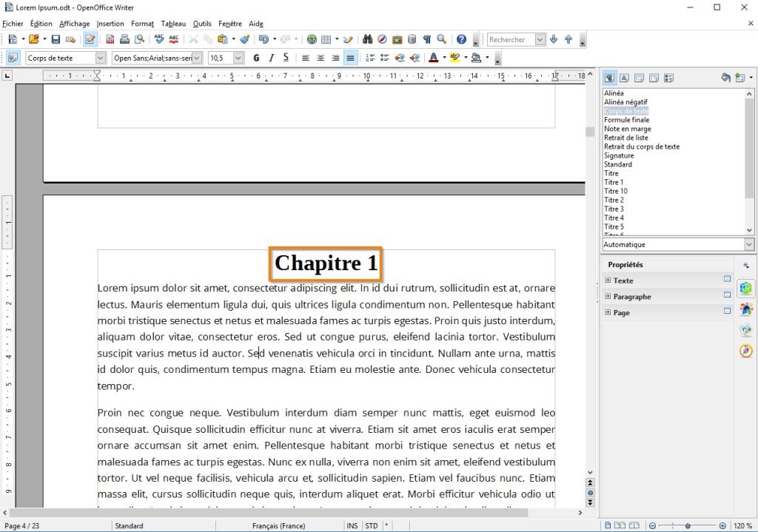Select the Titre 1 paragraph style

coord(614,182)
